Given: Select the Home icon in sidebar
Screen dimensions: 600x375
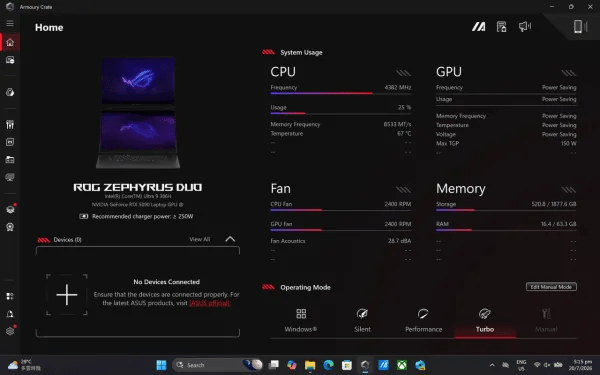Looking at the screenshot, I should 10,42.
